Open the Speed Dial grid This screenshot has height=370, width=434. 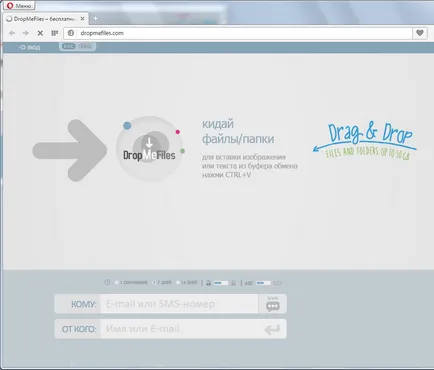pyautogui.click(x=55, y=33)
